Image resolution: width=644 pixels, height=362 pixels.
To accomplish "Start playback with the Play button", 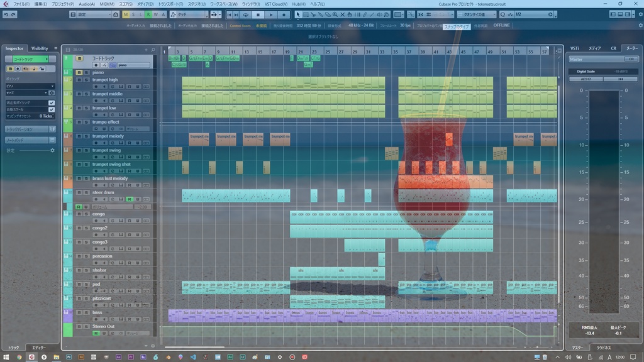I will pyautogui.click(x=271, y=15).
